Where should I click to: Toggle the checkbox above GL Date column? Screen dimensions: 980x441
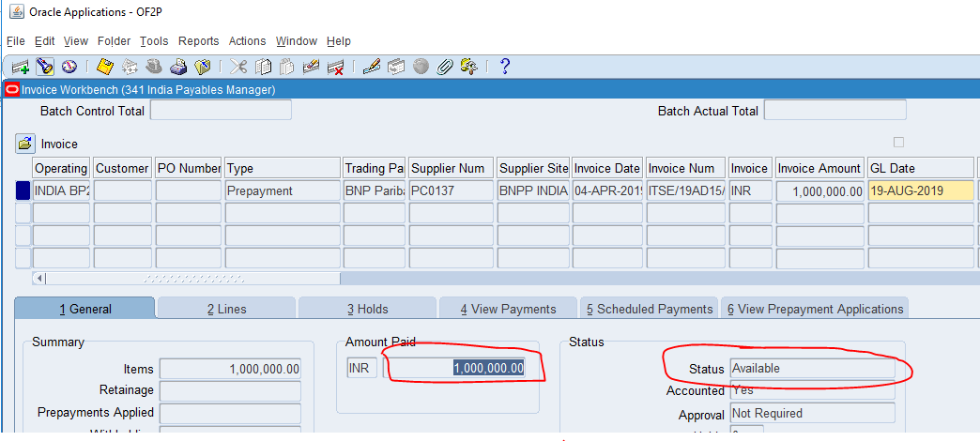[x=898, y=143]
